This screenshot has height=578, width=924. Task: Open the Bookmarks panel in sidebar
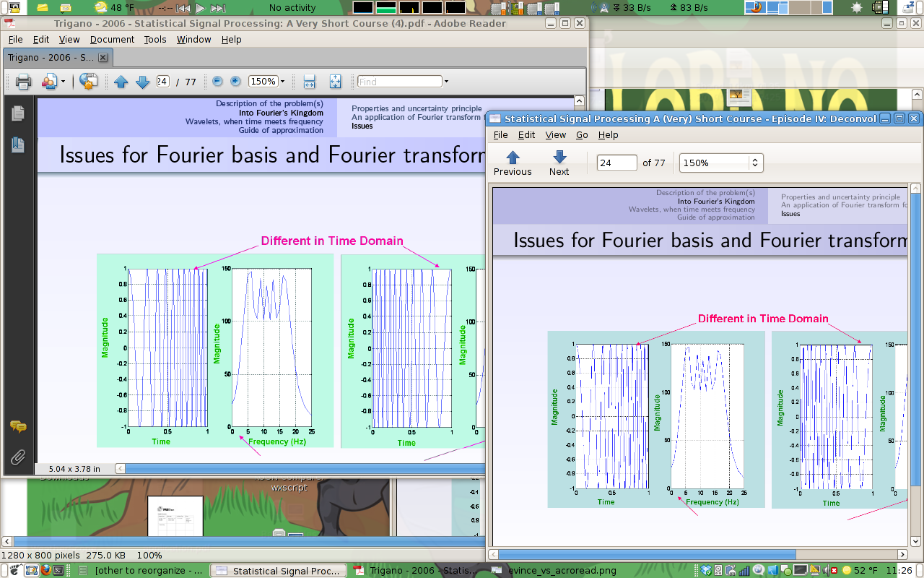[x=18, y=145]
